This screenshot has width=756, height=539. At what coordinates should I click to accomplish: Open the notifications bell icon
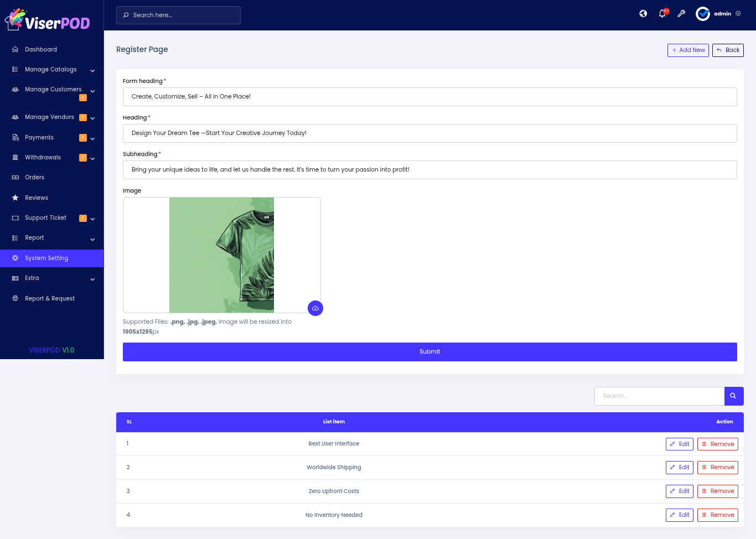point(662,14)
